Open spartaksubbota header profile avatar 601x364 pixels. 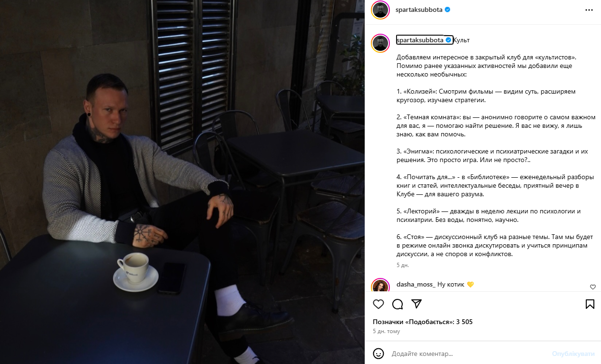(381, 10)
